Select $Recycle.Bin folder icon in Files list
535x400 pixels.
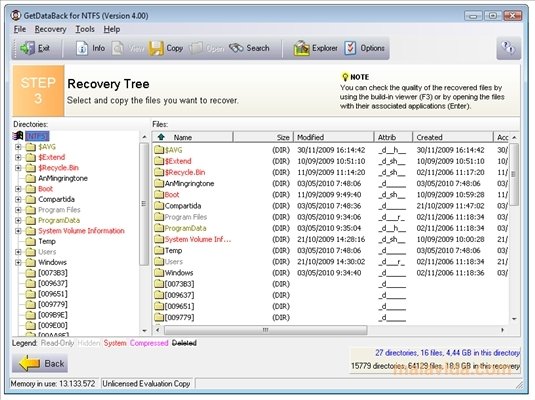pyautogui.click(x=159, y=172)
